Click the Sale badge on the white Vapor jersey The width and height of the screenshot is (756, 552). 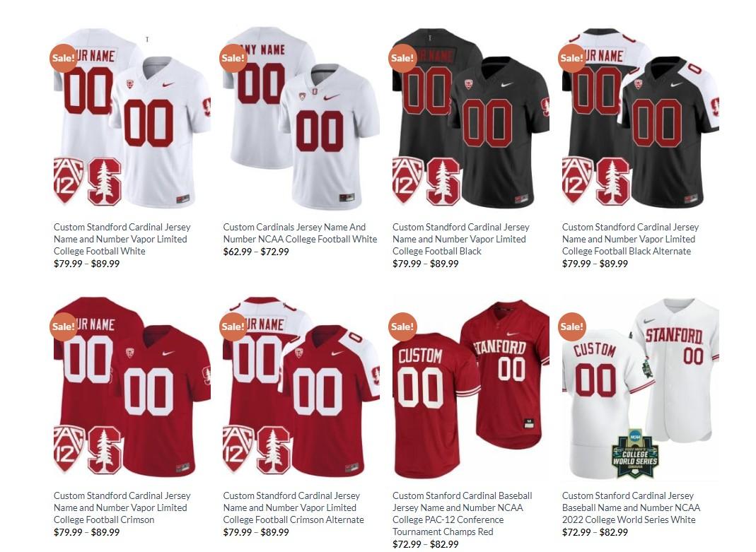(x=64, y=58)
